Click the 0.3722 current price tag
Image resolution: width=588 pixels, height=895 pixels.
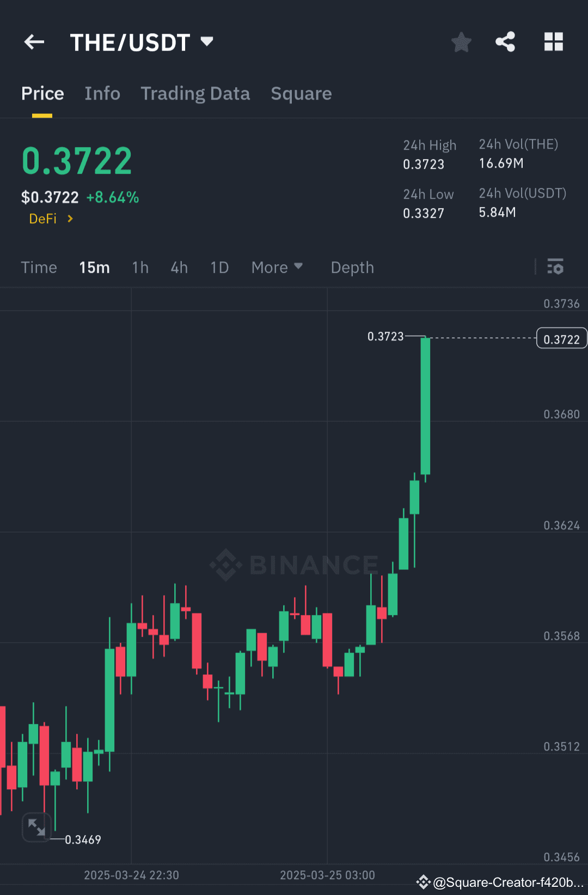click(x=561, y=338)
